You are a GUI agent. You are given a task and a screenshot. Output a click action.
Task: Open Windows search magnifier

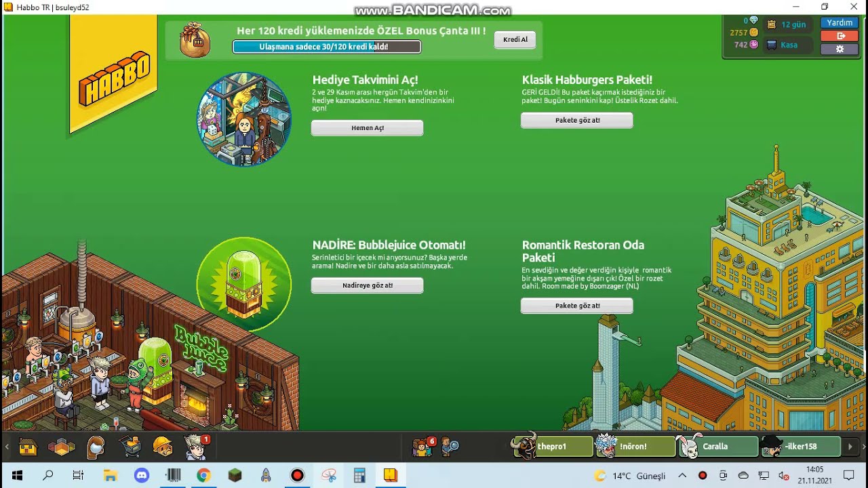pyautogui.click(x=47, y=475)
